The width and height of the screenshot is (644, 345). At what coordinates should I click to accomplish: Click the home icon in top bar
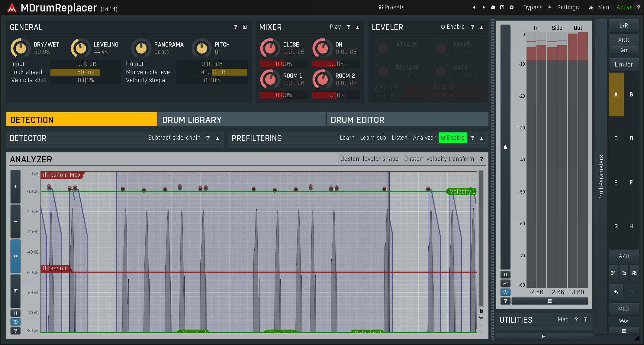point(590,8)
